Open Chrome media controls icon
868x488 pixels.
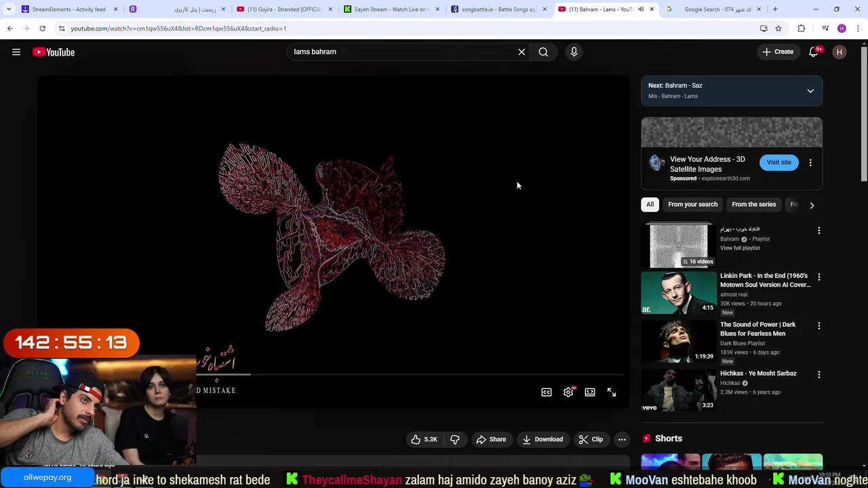pyautogui.click(x=825, y=28)
